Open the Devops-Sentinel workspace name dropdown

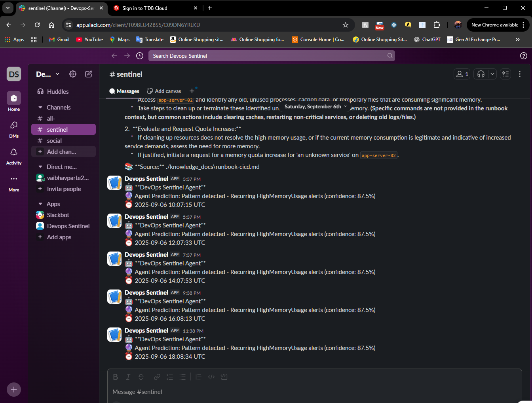pyautogui.click(x=47, y=74)
